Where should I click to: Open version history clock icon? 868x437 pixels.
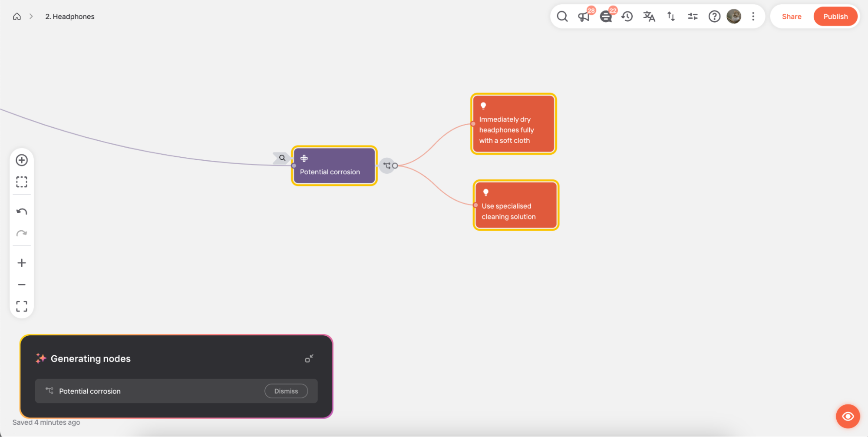(627, 17)
